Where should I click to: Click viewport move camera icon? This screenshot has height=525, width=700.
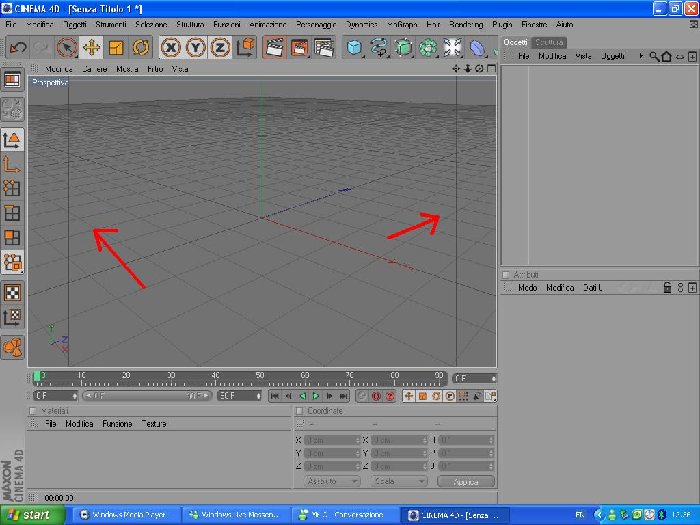tap(456, 69)
